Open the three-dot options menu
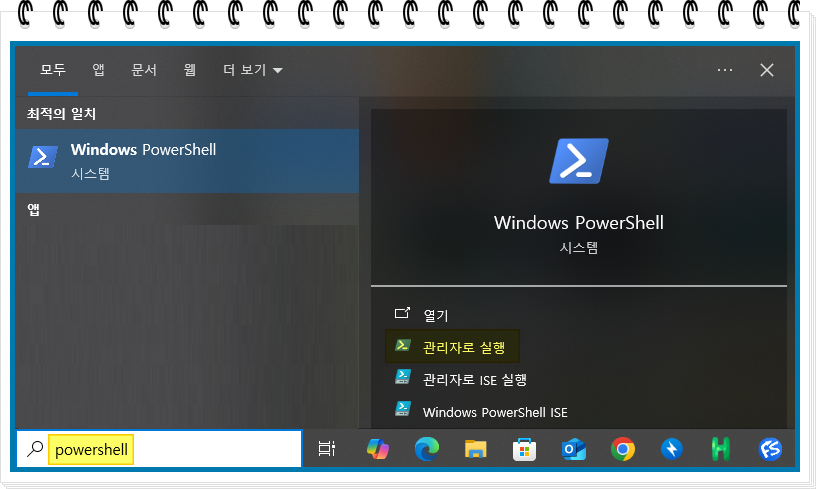Image resolution: width=816 pixels, height=489 pixels. 725,70
